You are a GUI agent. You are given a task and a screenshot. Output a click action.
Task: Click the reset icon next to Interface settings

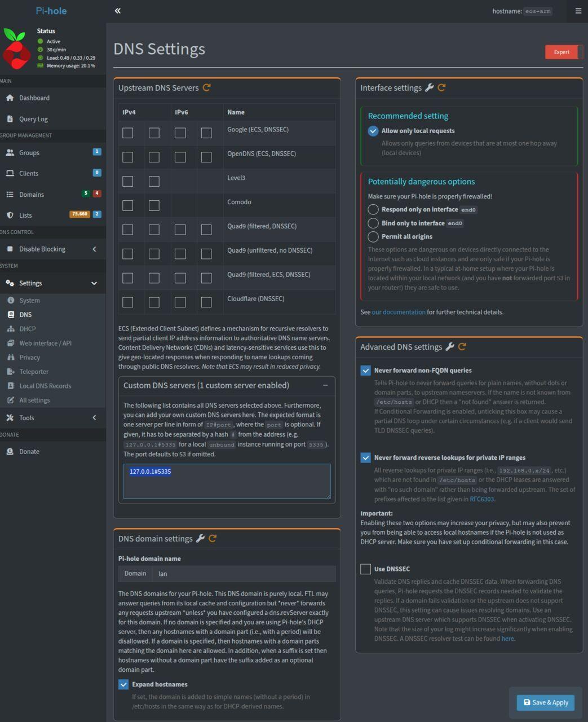tap(441, 87)
